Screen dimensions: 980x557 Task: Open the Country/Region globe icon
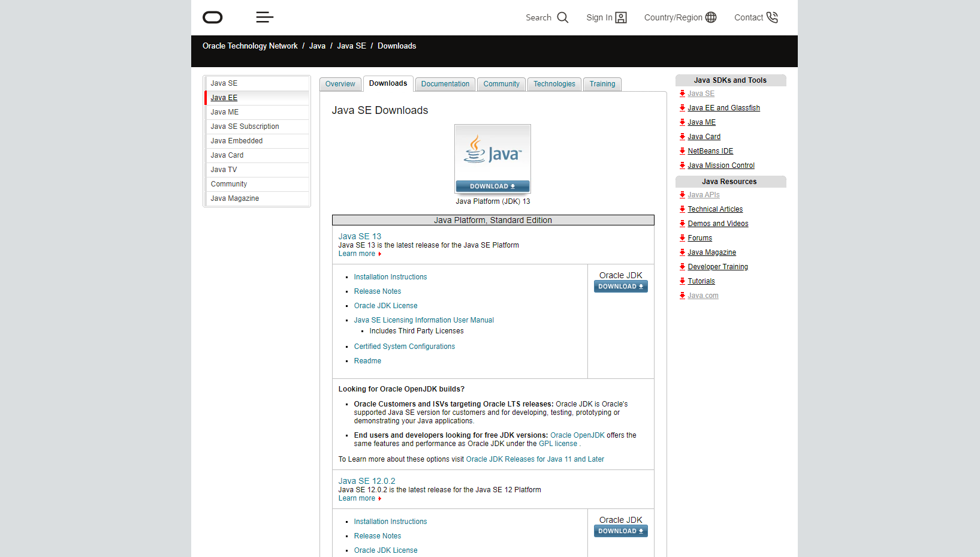point(711,17)
